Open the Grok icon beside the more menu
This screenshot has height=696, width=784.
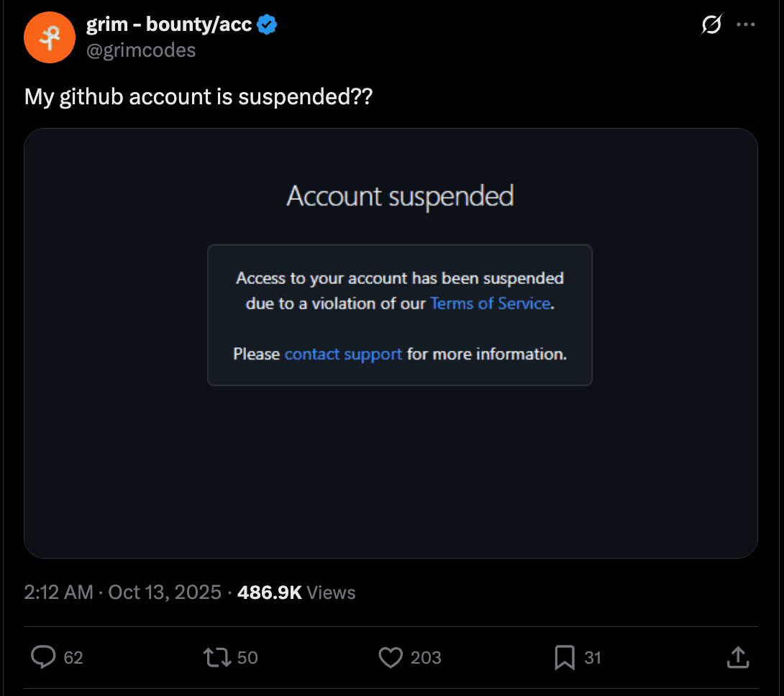[711, 25]
